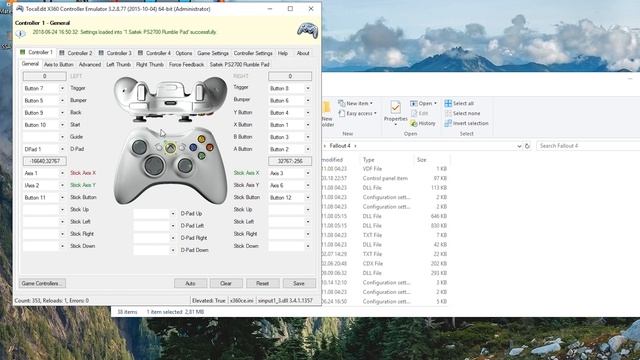Click the Auto button
Image resolution: width=640 pixels, height=360 pixels.
pyautogui.click(x=190, y=283)
